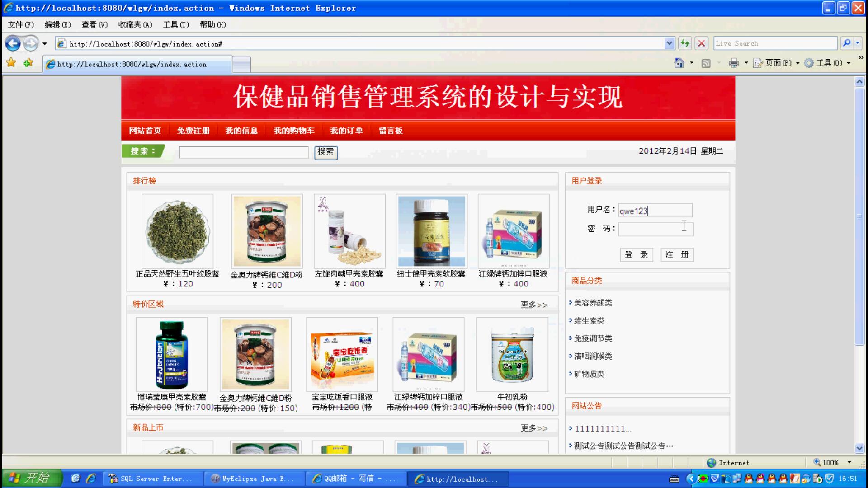Open a blank new tab
Viewport: 868px width, 488px height.
coord(241,64)
